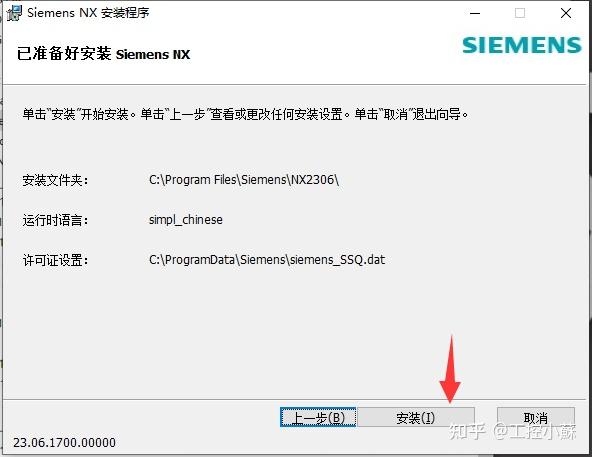Select the heading 已准备好安装 Siemens NX

[103, 53]
